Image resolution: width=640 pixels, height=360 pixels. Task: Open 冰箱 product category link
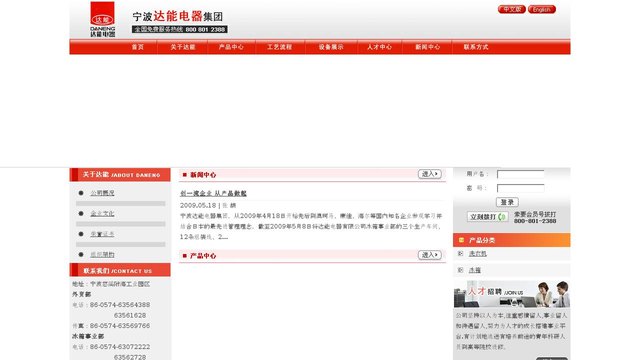[475, 270]
